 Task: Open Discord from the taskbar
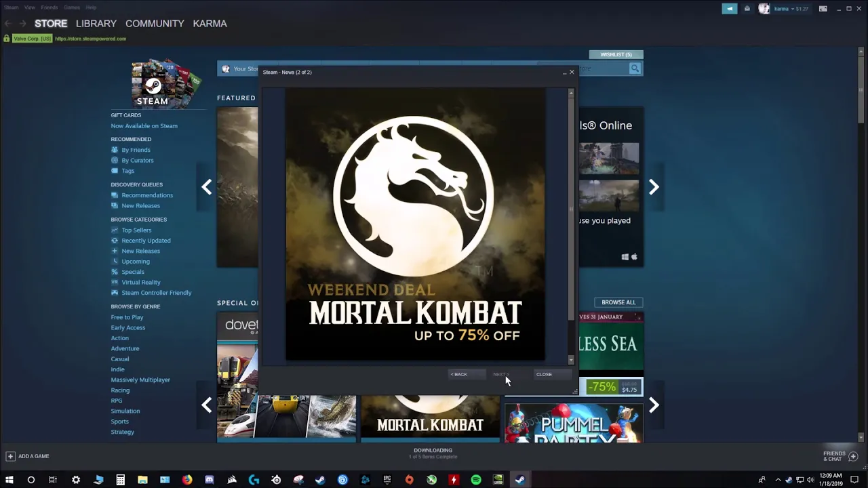210,480
